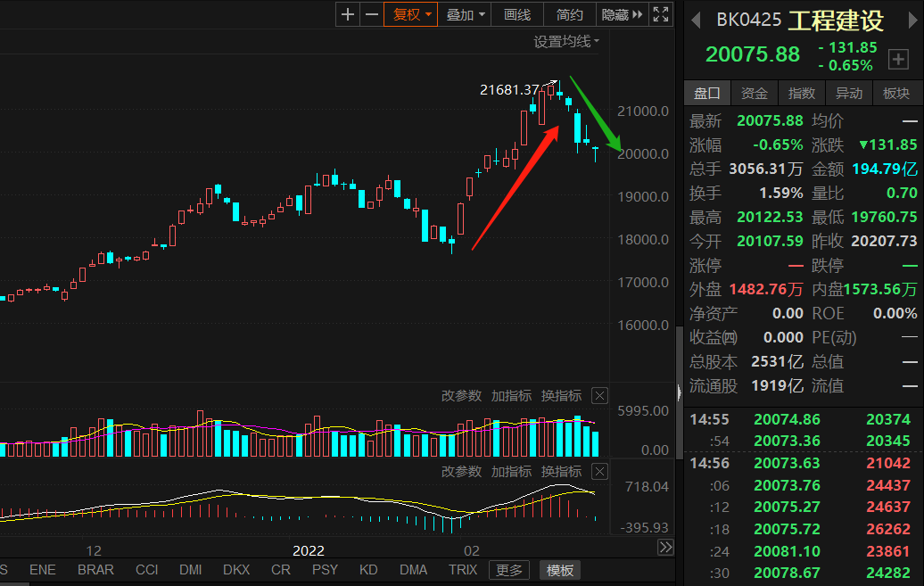
Task: Zoom in the K-line chart with plus
Action: (x=348, y=14)
